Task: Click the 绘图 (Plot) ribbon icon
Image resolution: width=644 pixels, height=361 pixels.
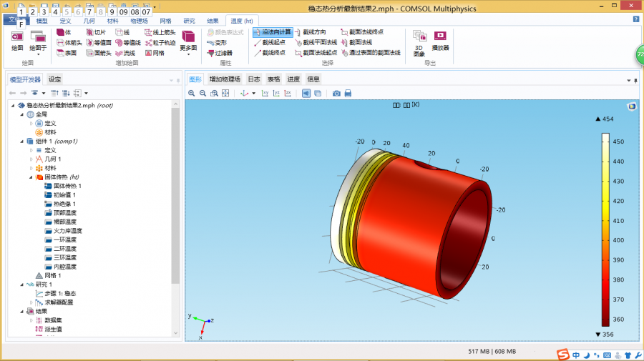Action: coord(17,41)
